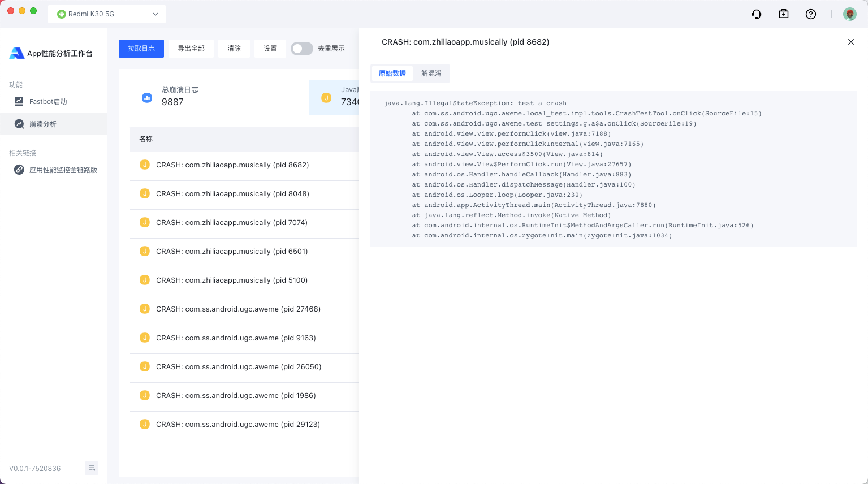
Task: Click the J icon of crash pid 27468
Action: pyautogui.click(x=145, y=309)
